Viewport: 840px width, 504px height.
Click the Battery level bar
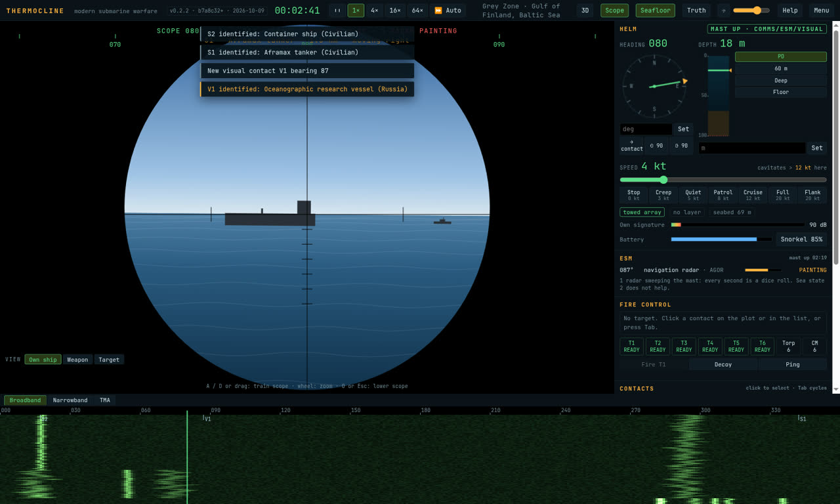[721, 240]
